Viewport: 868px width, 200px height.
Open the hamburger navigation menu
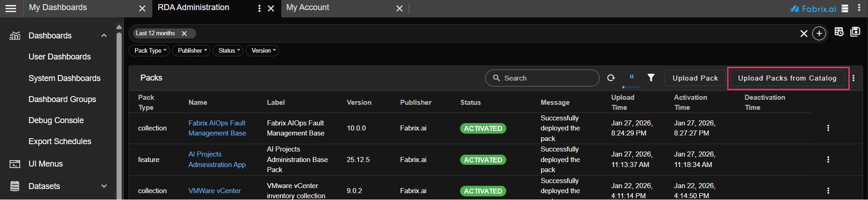[11, 8]
